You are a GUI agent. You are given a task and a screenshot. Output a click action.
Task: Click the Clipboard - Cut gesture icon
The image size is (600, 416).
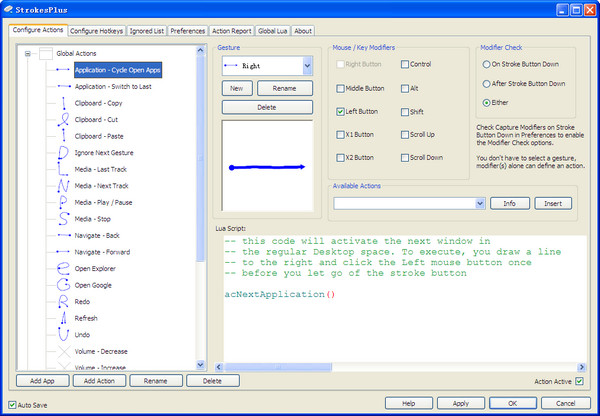pyautogui.click(x=64, y=119)
